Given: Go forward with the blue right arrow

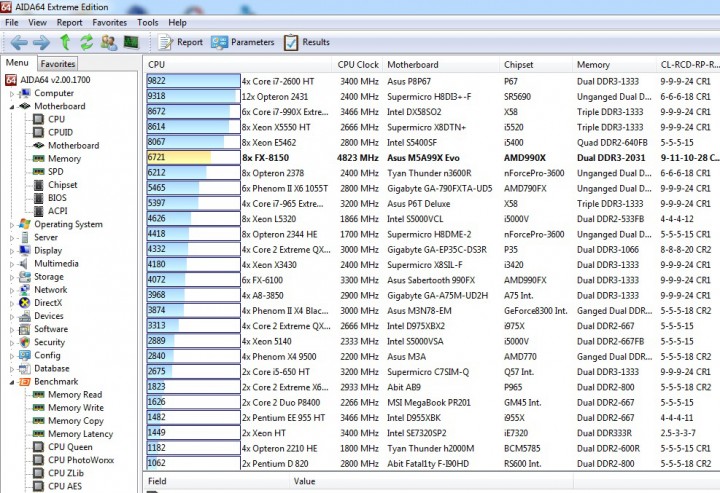Looking at the screenshot, I should (41, 43).
